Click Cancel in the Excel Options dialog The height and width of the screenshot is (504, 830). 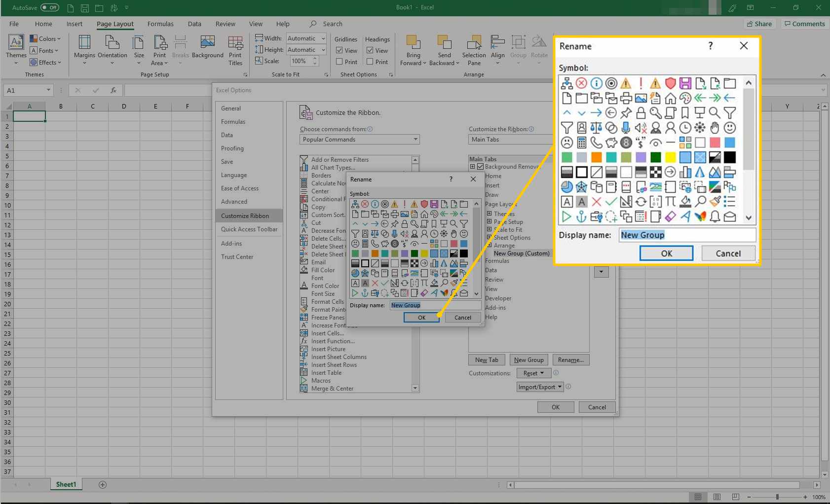[597, 407]
